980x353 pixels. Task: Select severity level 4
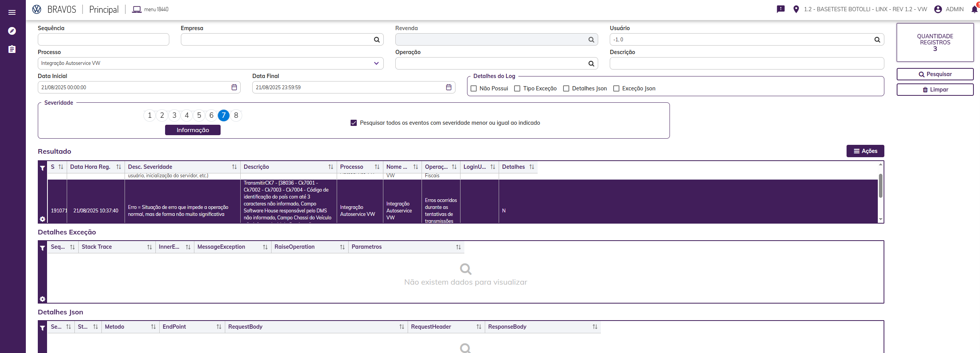click(x=187, y=115)
